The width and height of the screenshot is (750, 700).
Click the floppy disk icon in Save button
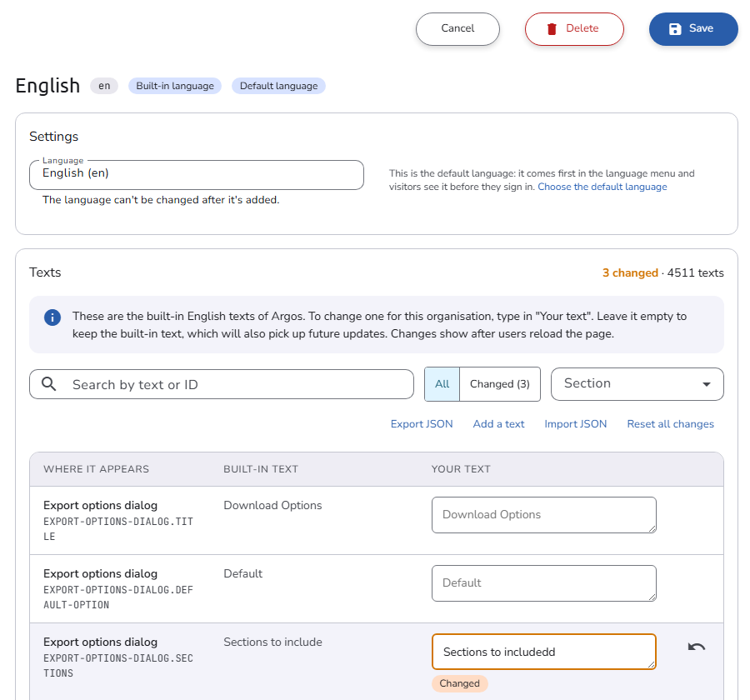tap(675, 29)
